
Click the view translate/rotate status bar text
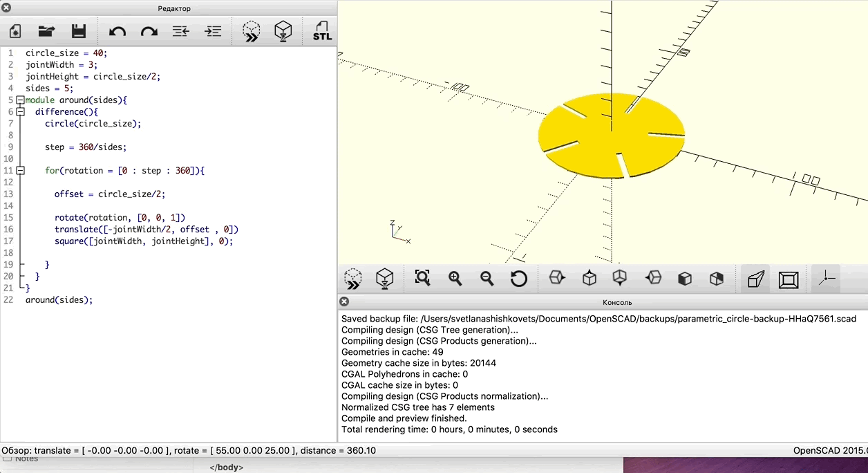click(x=189, y=450)
